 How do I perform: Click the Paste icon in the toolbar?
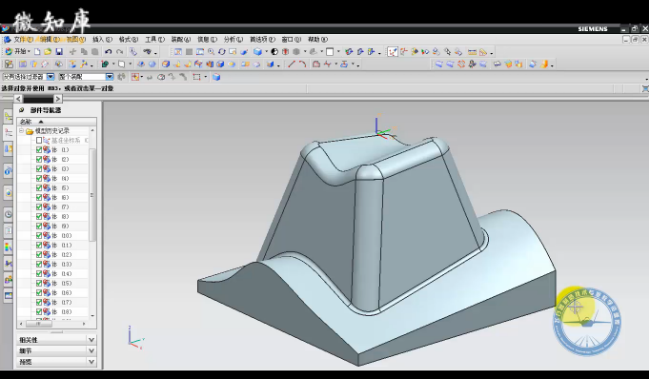[95, 52]
